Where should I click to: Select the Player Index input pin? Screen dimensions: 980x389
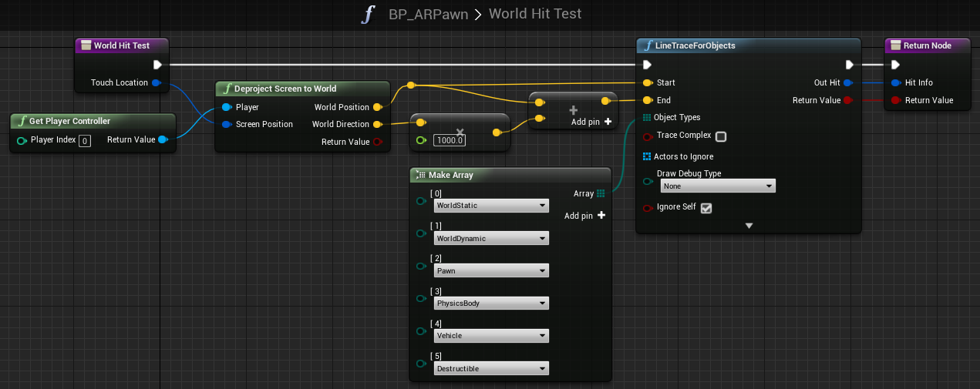click(x=22, y=140)
